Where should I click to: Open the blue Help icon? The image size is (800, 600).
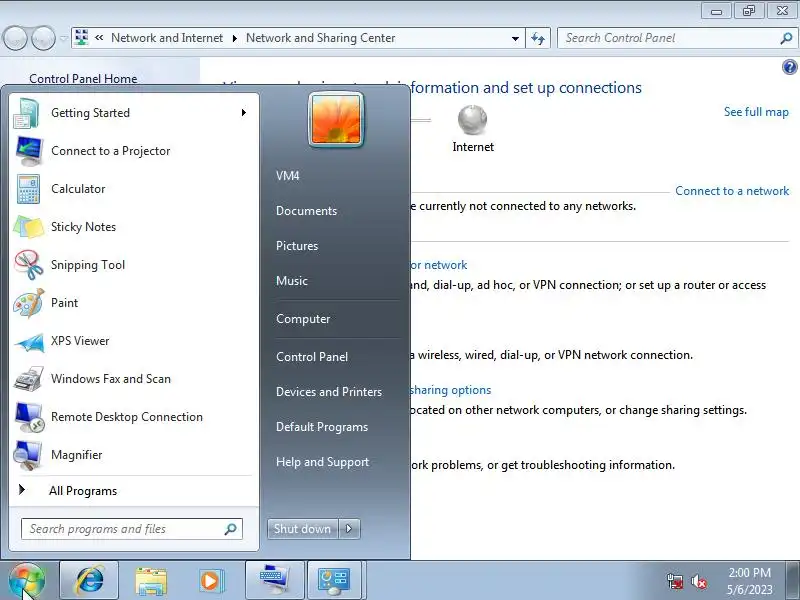coord(789,67)
